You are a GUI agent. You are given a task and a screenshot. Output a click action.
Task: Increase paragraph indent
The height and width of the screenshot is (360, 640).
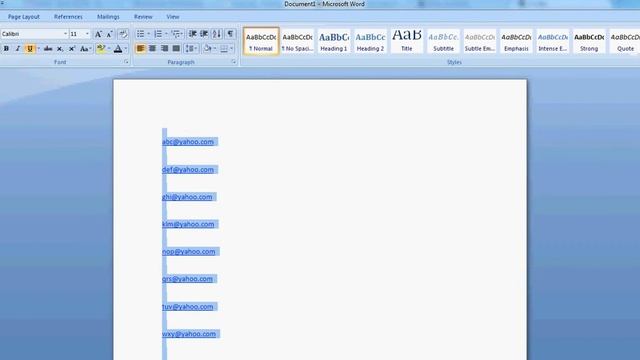point(204,34)
